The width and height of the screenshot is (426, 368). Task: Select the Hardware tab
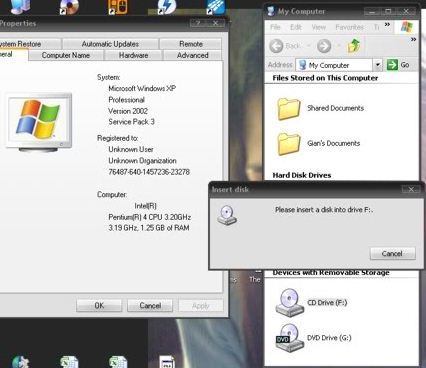pos(133,55)
